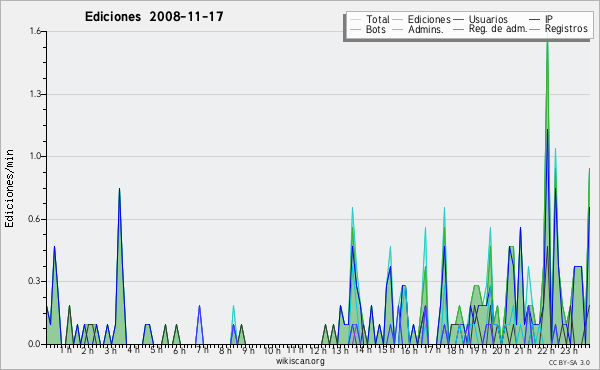The width and height of the screenshot is (600, 370).
Task: Click the '1 h' X-axis label
Action: point(65,350)
